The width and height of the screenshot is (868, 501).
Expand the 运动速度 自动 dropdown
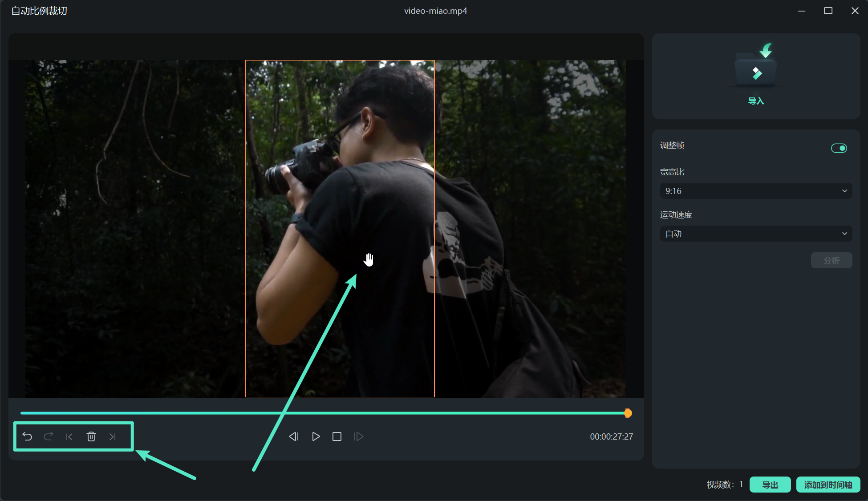756,234
